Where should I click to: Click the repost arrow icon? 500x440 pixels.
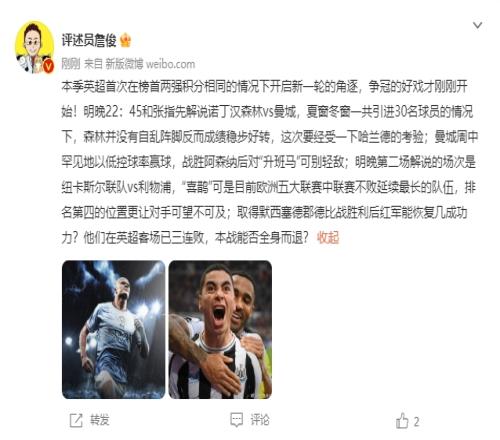click(76, 420)
